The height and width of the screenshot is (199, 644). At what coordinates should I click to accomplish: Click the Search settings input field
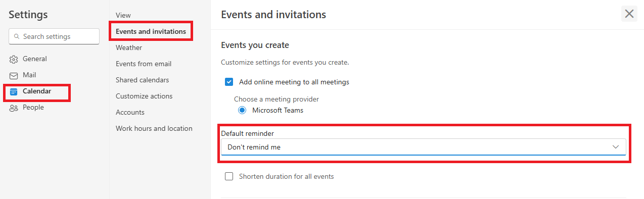[x=54, y=36]
